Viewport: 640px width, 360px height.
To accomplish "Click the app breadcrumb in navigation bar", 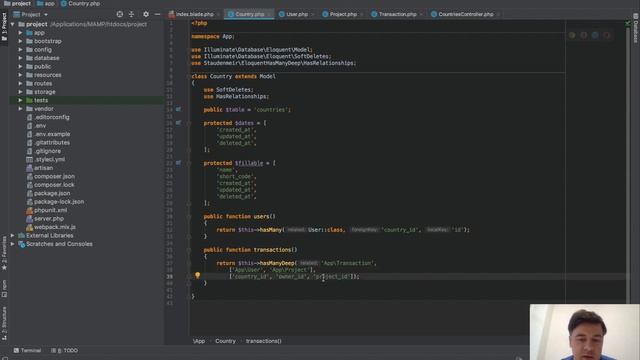I will tap(46, 3).
